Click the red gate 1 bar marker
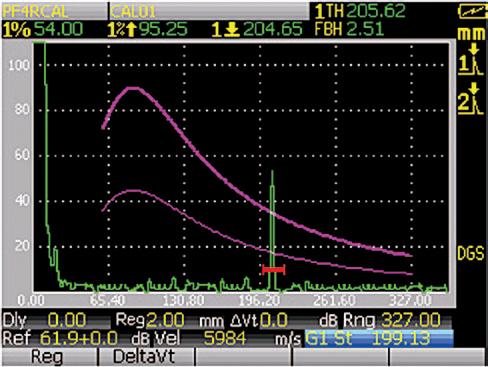488x367 pixels. coord(274,269)
